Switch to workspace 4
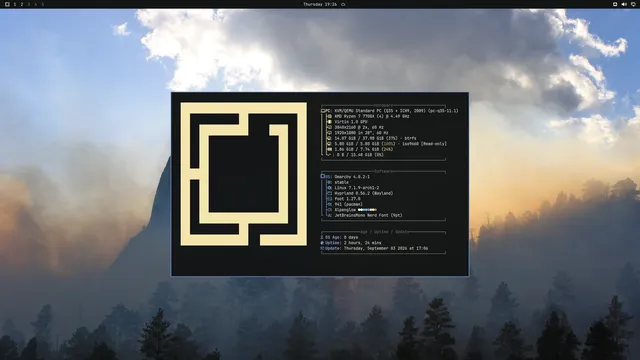The width and height of the screenshot is (640, 360). click(x=36, y=4)
